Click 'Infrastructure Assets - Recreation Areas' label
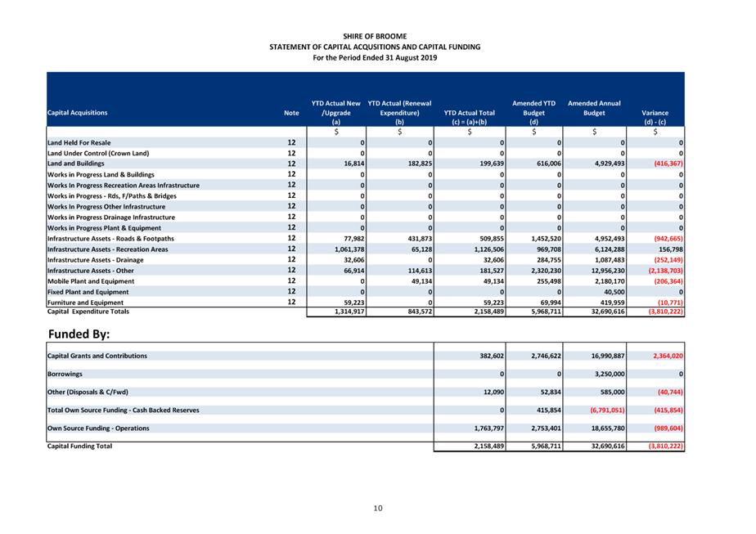756x534 pixels. click(x=107, y=249)
